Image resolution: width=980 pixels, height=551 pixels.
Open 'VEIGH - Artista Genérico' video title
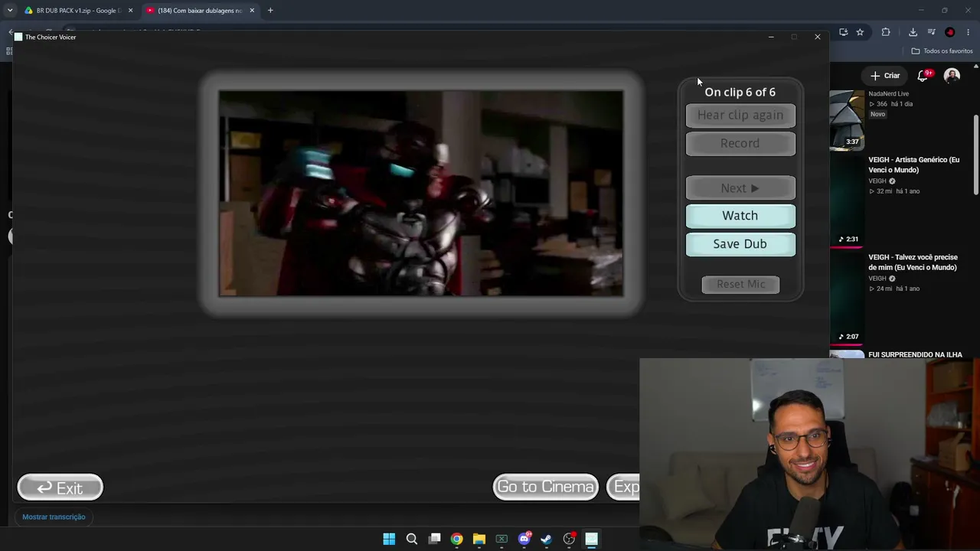913,165
